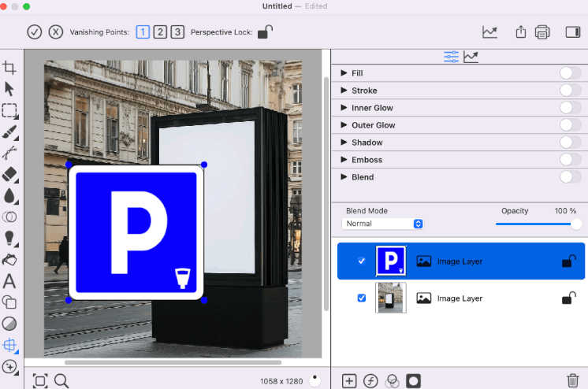
Task: Expand the Stroke section
Action: [x=344, y=91]
